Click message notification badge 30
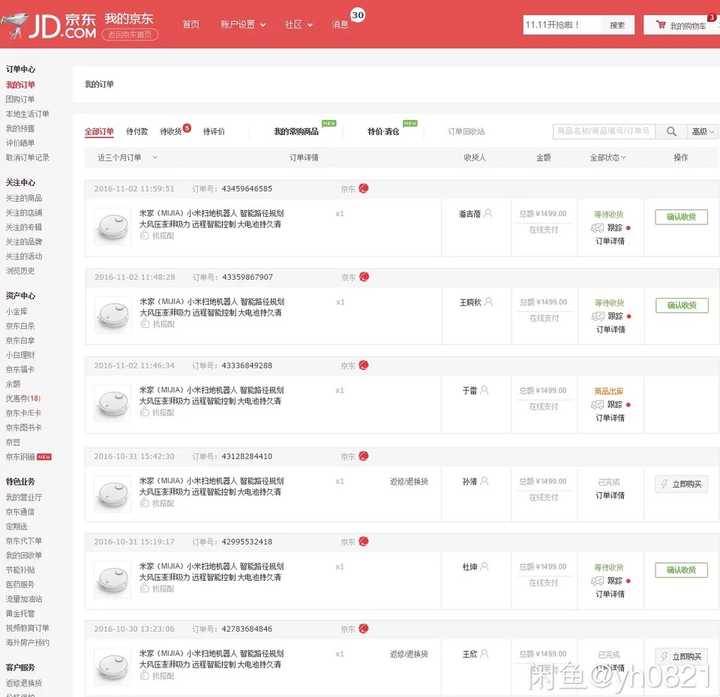The height and width of the screenshot is (697, 720). pos(358,15)
